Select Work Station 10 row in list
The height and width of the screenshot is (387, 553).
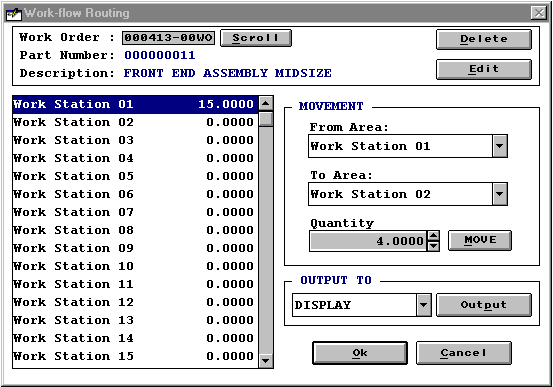[135, 266]
